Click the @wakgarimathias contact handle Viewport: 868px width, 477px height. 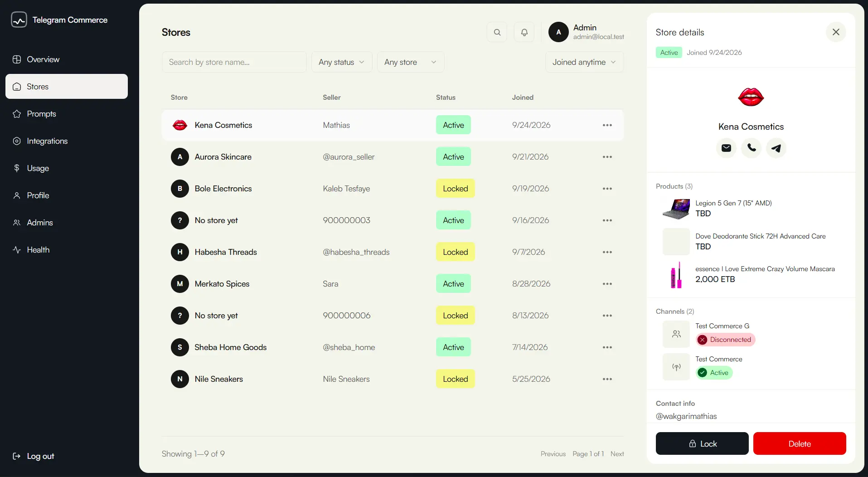pyautogui.click(x=686, y=416)
